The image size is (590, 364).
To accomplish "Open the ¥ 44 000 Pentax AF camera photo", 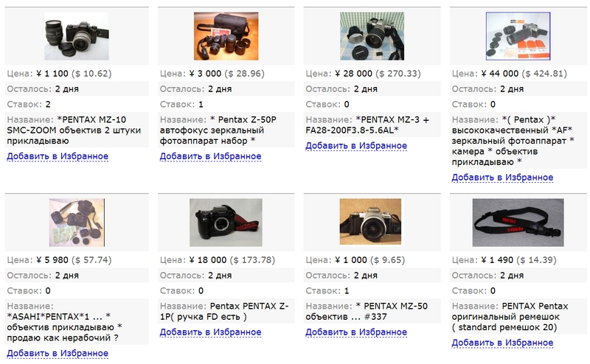I will click(518, 36).
